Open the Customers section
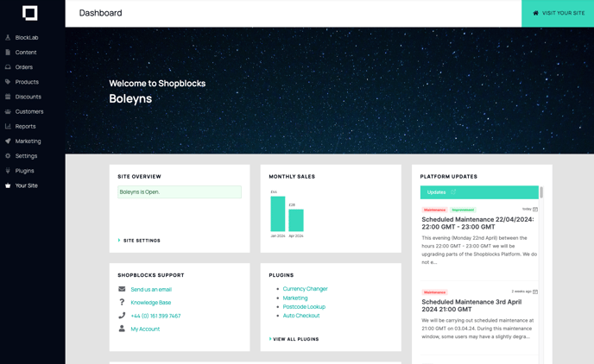594x364 pixels. pyautogui.click(x=29, y=111)
